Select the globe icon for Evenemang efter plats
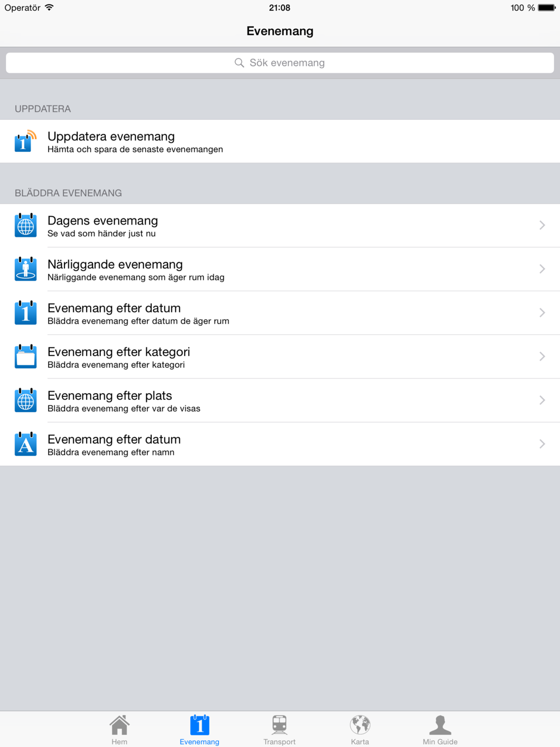560x747 pixels. 26,400
